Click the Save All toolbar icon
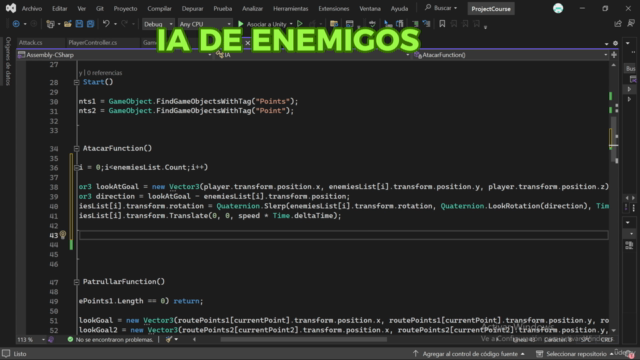This screenshot has height=360, width=640. coord(90,24)
